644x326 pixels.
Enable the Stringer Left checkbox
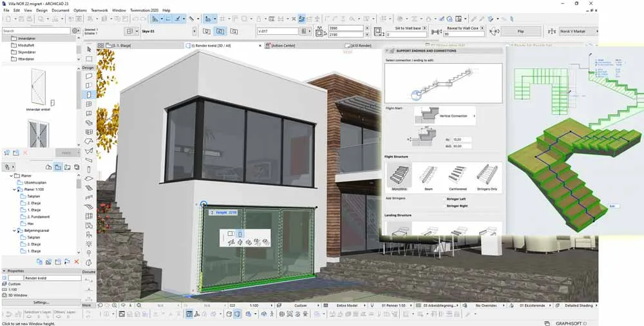443,199
